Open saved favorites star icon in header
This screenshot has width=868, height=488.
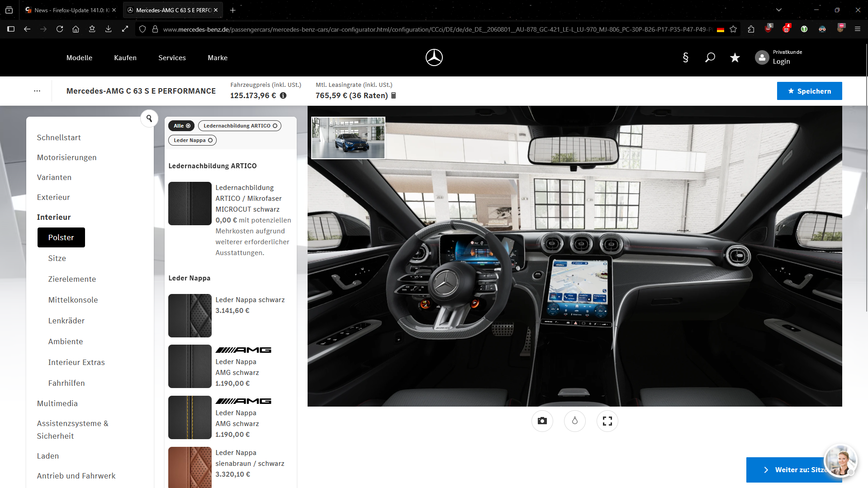[x=735, y=57]
